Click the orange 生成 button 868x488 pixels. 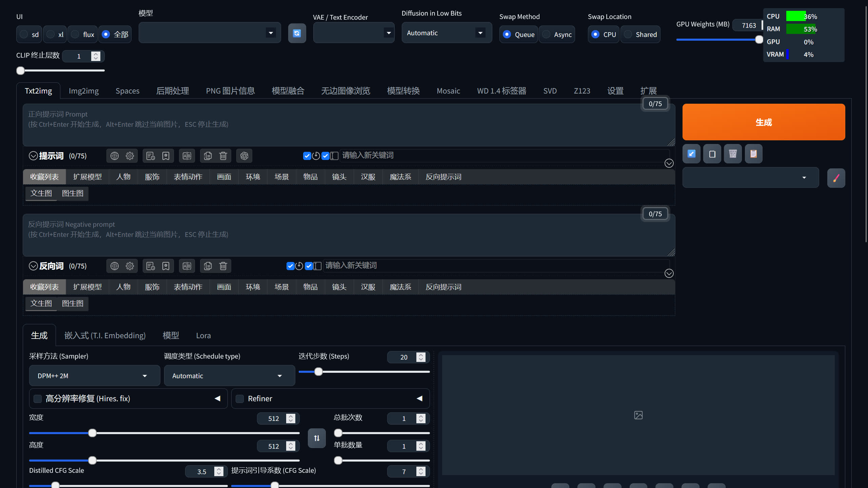point(764,122)
